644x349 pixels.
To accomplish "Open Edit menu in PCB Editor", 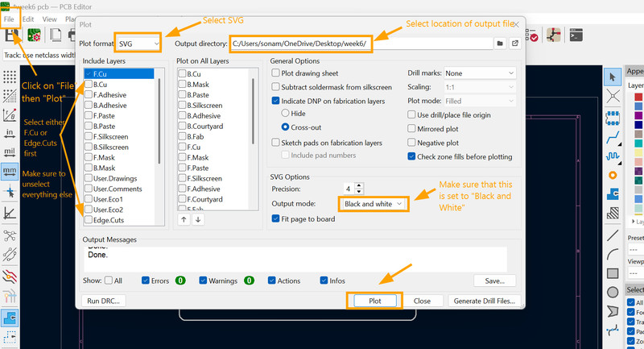I will pos(28,19).
